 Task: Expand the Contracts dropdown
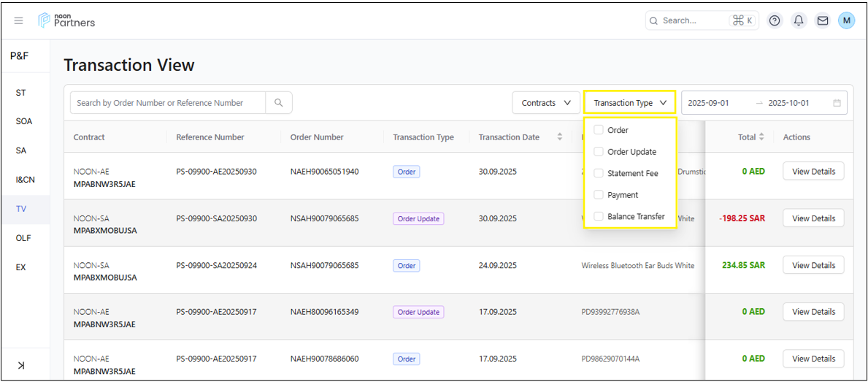545,103
